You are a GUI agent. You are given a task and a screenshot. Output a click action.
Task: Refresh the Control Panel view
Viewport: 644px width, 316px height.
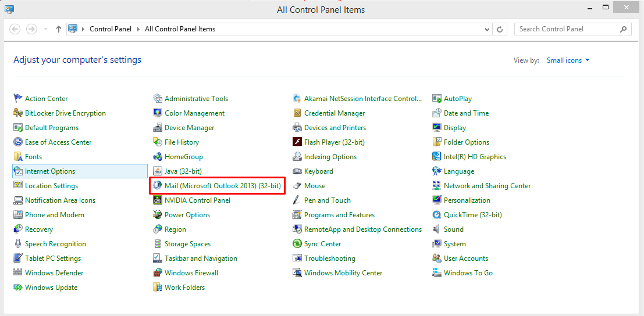click(500, 29)
